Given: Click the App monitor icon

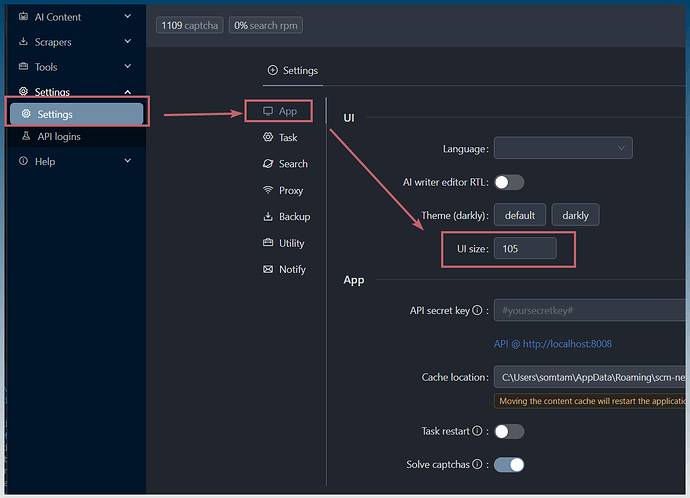Looking at the screenshot, I should pyautogui.click(x=268, y=111).
